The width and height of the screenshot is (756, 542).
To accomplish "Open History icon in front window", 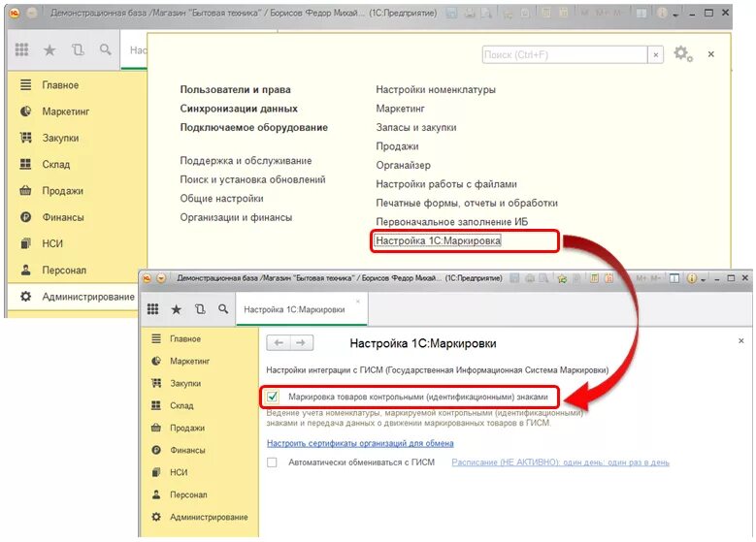I will (200, 309).
